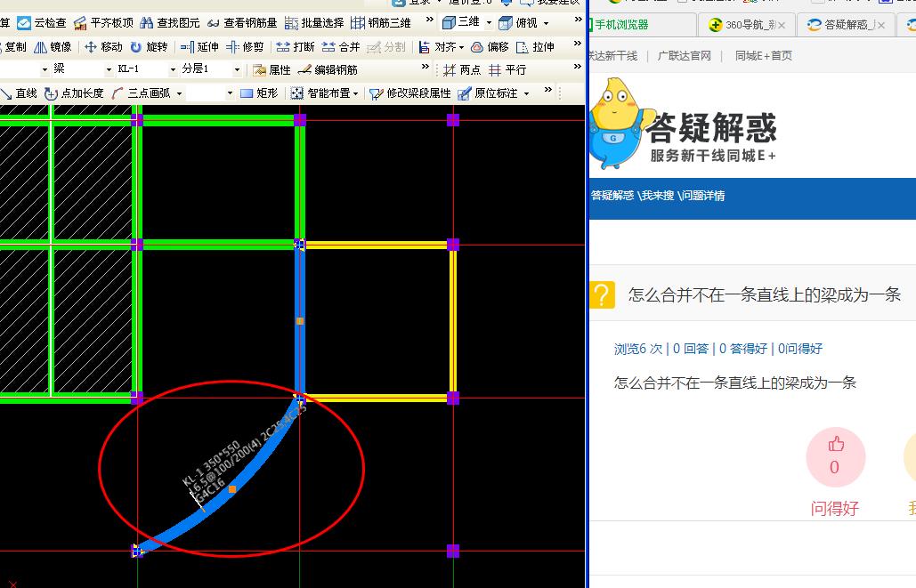The height and width of the screenshot is (588, 916).
Task: Click the 答疑解惑 breadcrumb link
Action: pos(612,196)
